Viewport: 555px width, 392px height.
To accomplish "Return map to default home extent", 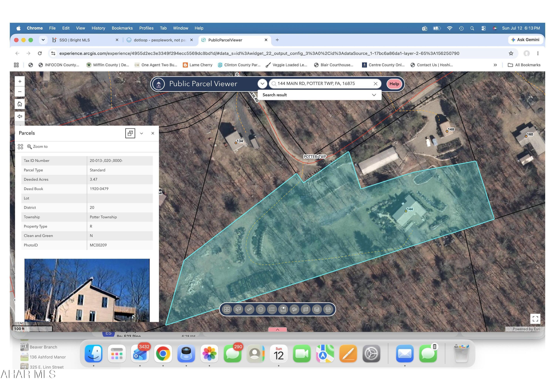I will click(x=20, y=104).
